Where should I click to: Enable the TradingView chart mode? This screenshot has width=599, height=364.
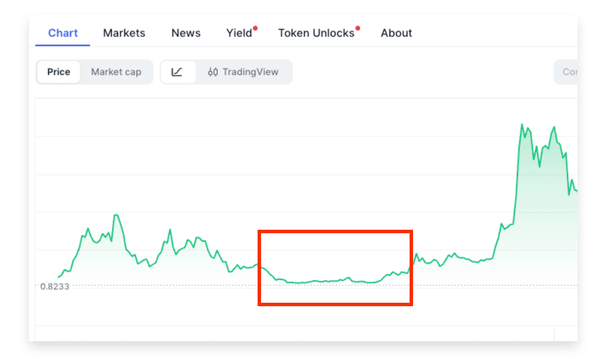243,72
